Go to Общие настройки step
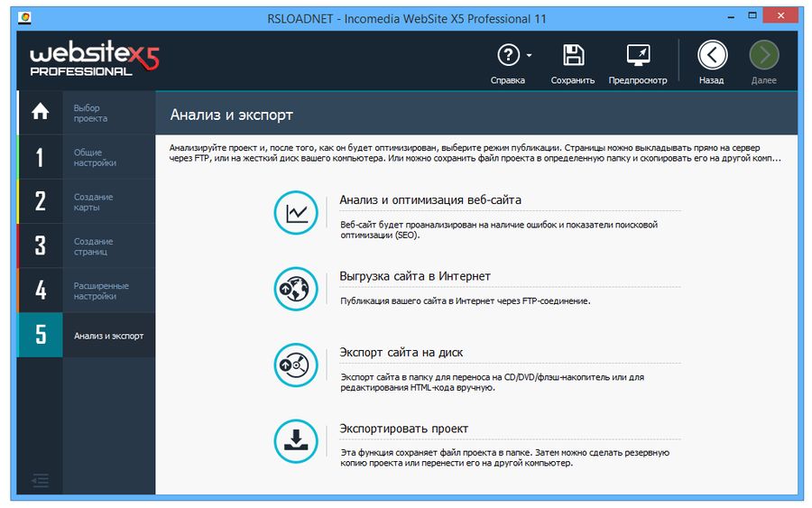The image size is (812, 508). (95, 157)
